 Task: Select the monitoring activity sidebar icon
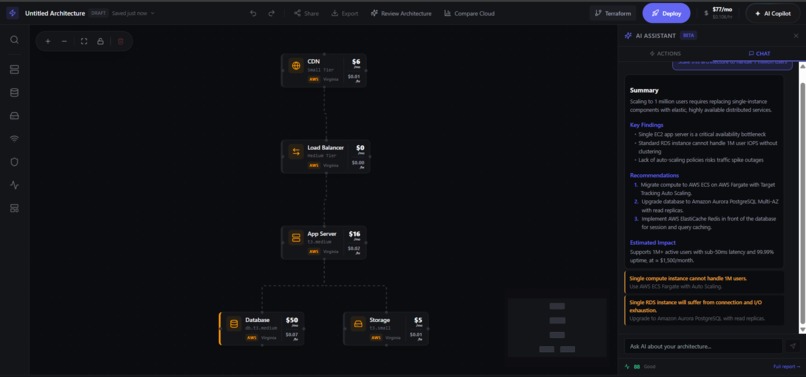14,185
